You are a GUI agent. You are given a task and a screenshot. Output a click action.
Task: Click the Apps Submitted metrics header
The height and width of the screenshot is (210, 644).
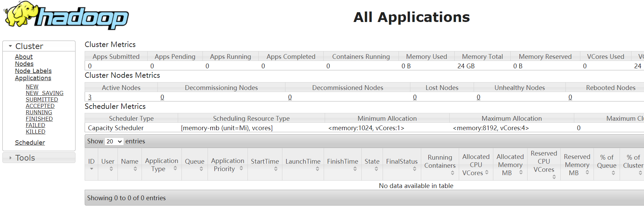coord(116,56)
